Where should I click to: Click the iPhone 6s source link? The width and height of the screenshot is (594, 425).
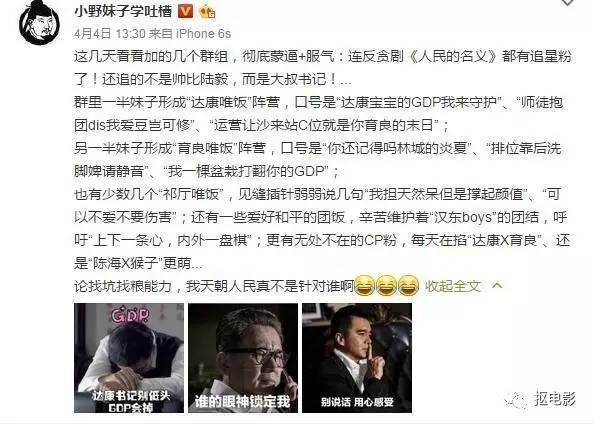(203, 34)
